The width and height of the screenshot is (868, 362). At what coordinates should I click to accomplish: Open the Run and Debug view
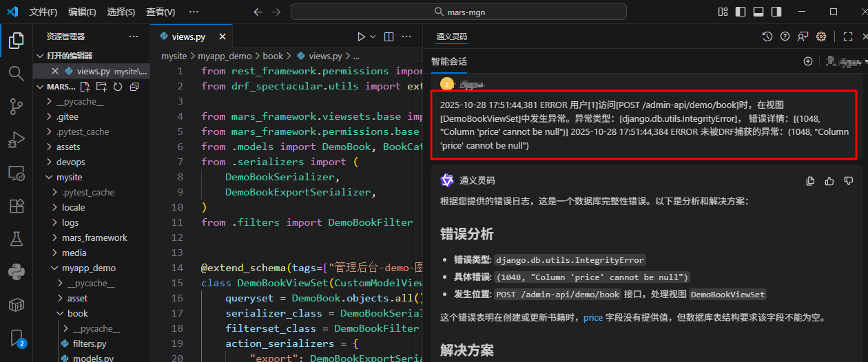16,140
